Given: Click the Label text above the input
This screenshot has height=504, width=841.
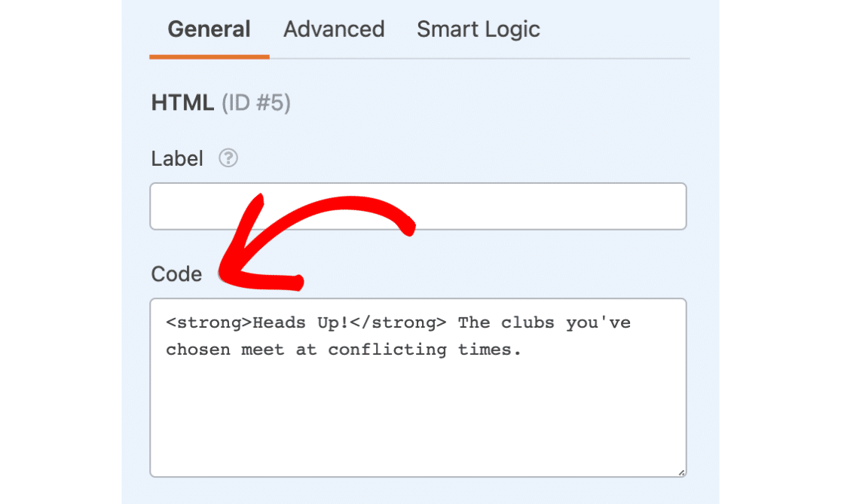Looking at the screenshot, I should click(x=177, y=158).
